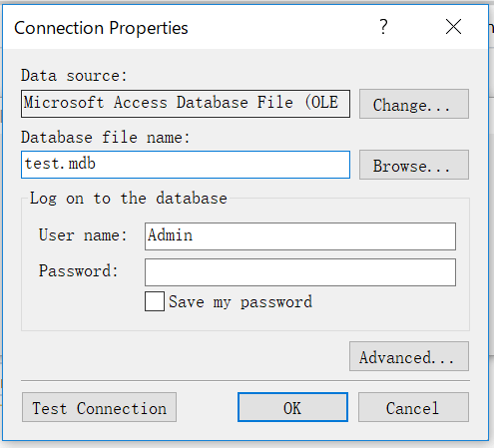Click the Log on to the database heading
494x448 pixels.
tap(129, 199)
